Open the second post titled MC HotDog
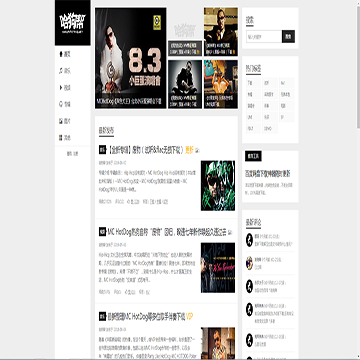Image resolution: width=360 pixels, height=360 pixels. [x=166, y=232]
